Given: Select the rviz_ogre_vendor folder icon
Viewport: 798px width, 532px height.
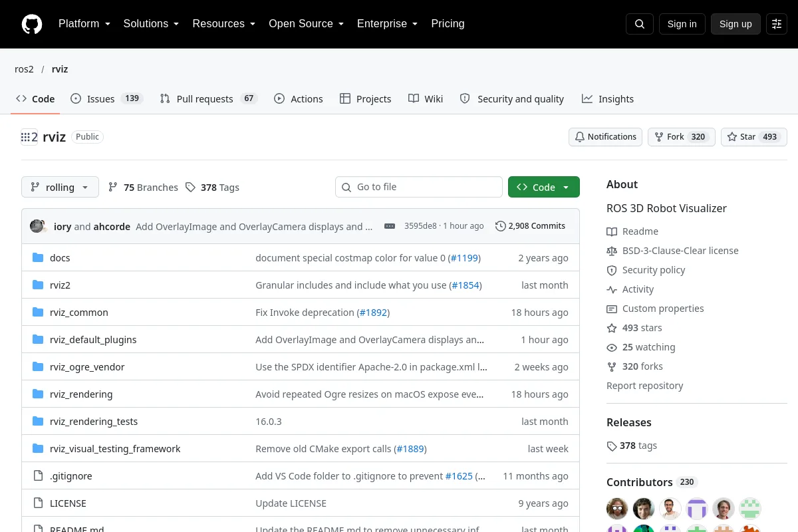Looking at the screenshot, I should coord(38,367).
